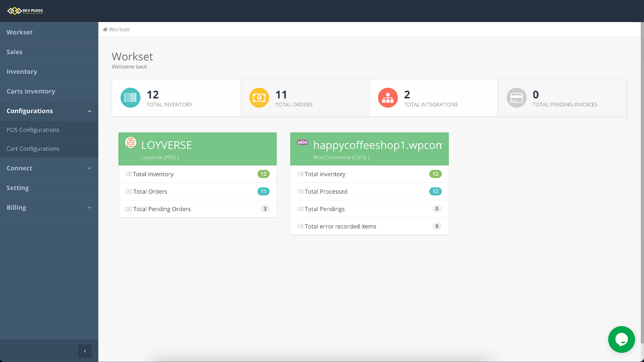Click the red integrations icon

(388, 97)
